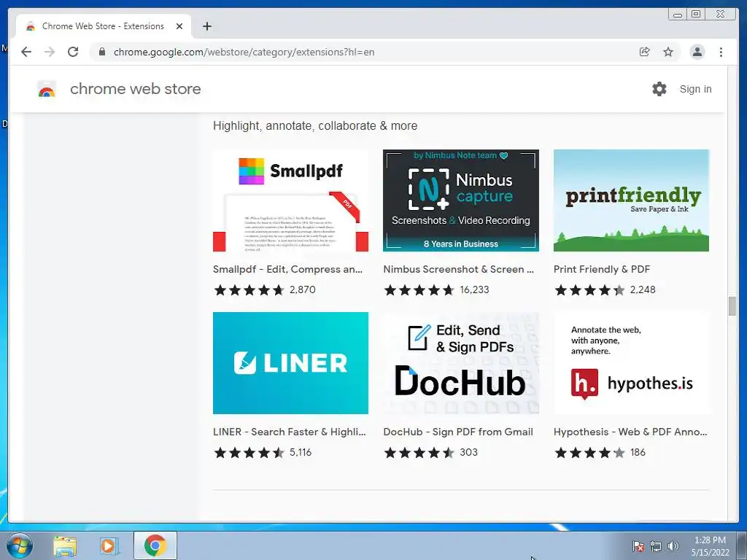
Task: Sign in to the web store
Action: (695, 89)
